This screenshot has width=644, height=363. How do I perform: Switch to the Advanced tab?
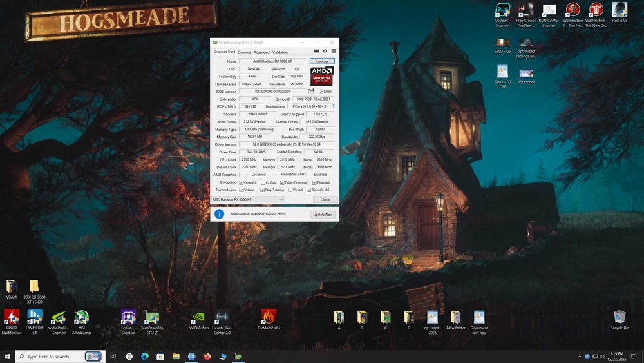coord(261,52)
